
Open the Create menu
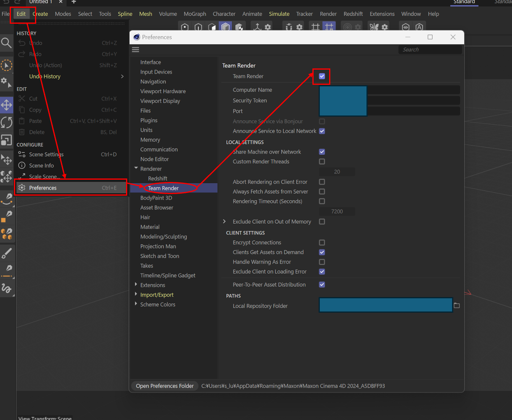pos(40,14)
